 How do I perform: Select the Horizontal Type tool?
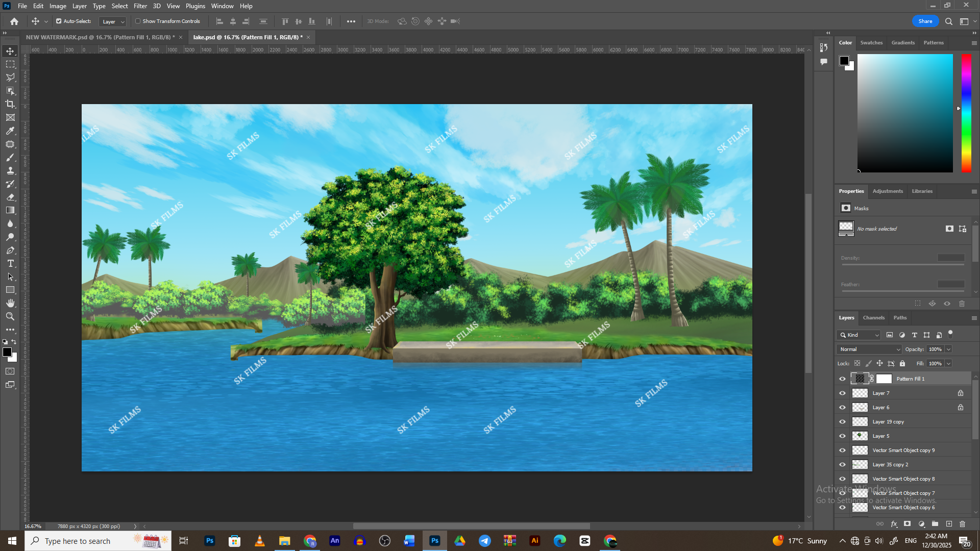tap(10, 264)
